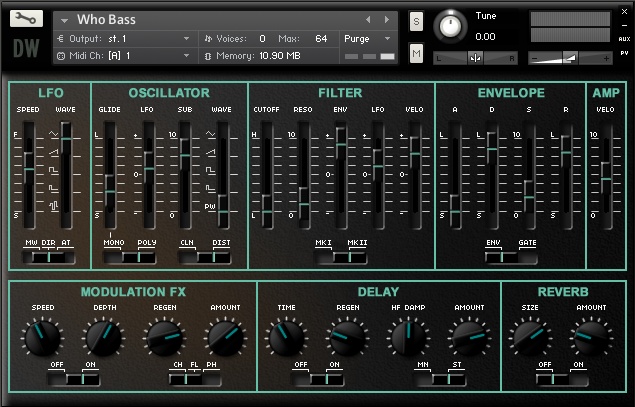Image resolution: width=635 pixels, height=407 pixels.
Task: Click the Delay HF Damp knob
Action: (x=406, y=336)
